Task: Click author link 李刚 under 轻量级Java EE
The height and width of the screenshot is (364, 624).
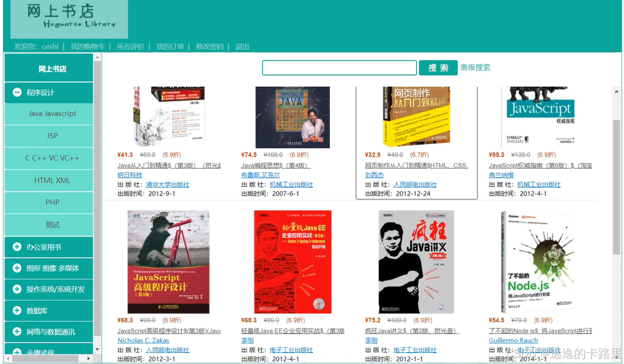Action: click(x=247, y=340)
